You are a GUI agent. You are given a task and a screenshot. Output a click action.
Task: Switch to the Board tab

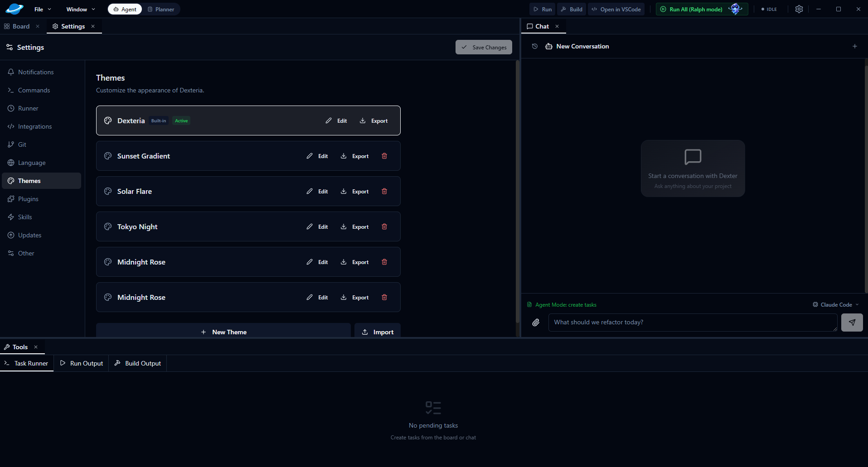(x=20, y=26)
